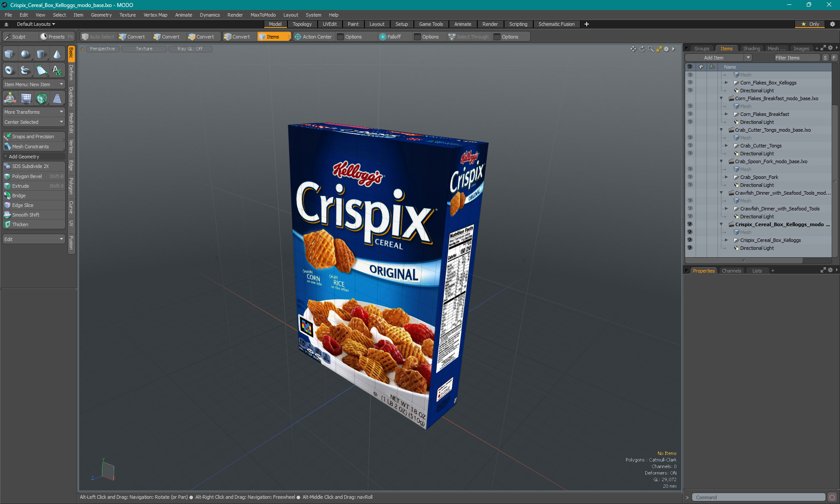Image resolution: width=840 pixels, height=504 pixels.
Task: Click the SDS Subdivide 2X tool
Action: click(x=34, y=166)
